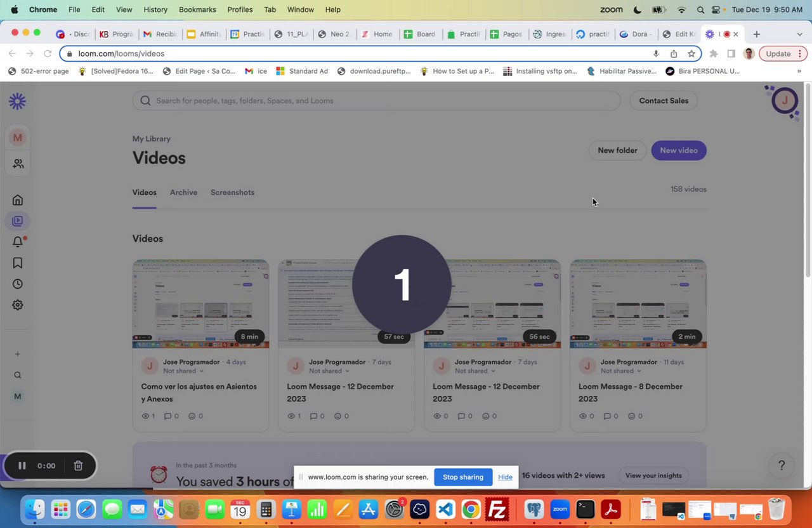Screen dimensions: 812x528
Task: Open the Loom home icon in sidebar
Action: pos(18,200)
